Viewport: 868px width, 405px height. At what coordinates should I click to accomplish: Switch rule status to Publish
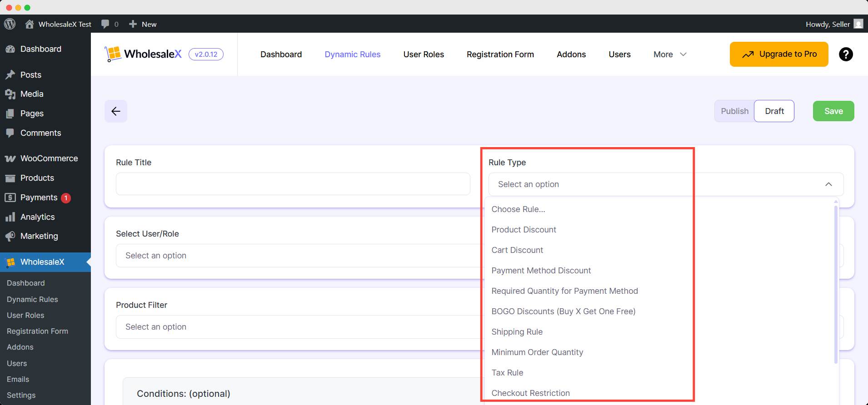tap(734, 111)
